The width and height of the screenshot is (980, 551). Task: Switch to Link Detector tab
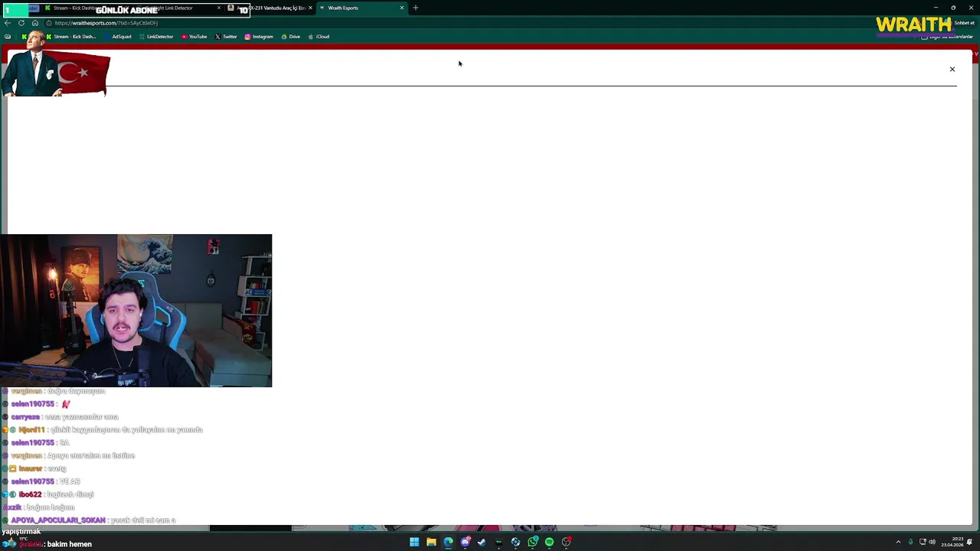click(x=178, y=8)
